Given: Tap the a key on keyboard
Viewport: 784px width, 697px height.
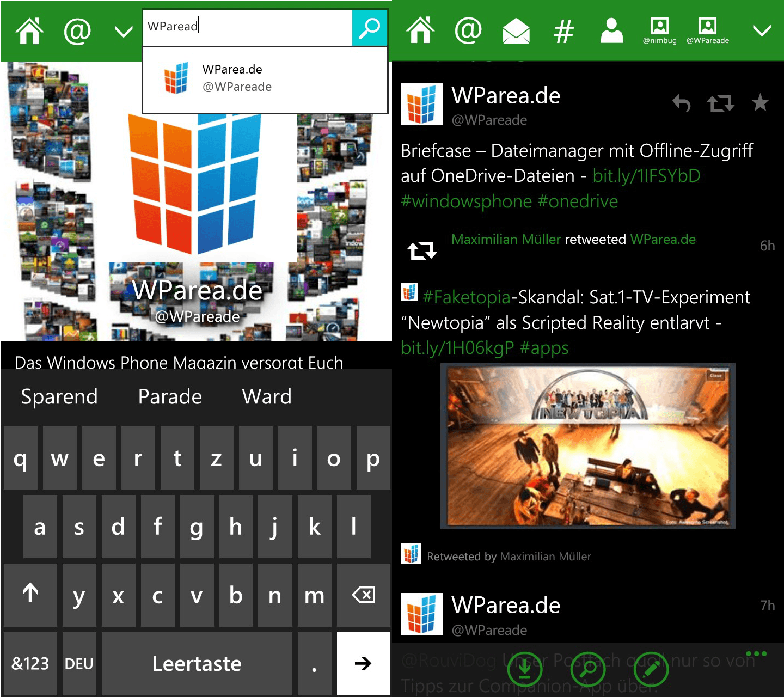Looking at the screenshot, I should click(x=40, y=527).
